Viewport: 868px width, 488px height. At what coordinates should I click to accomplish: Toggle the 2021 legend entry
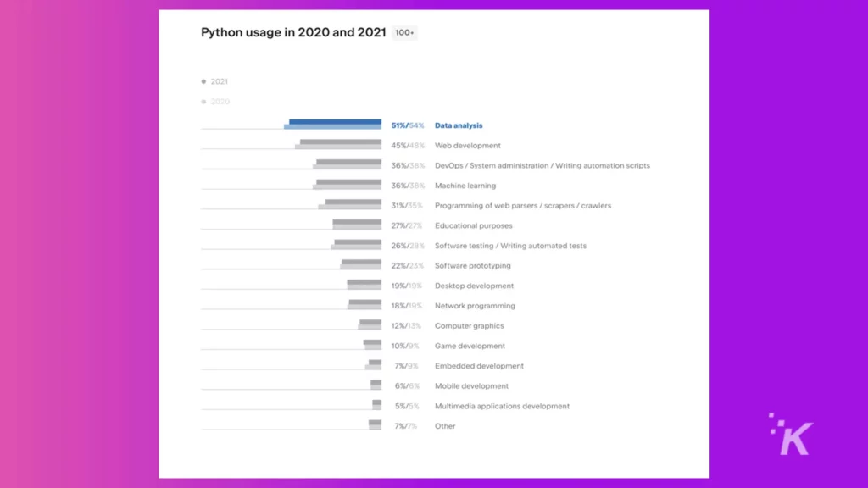(x=214, y=81)
